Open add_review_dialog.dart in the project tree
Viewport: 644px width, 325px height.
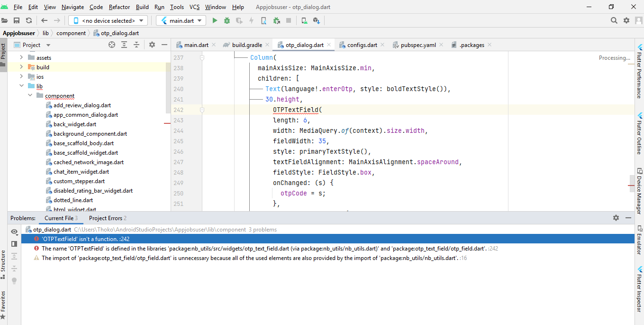(x=82, y=105)
